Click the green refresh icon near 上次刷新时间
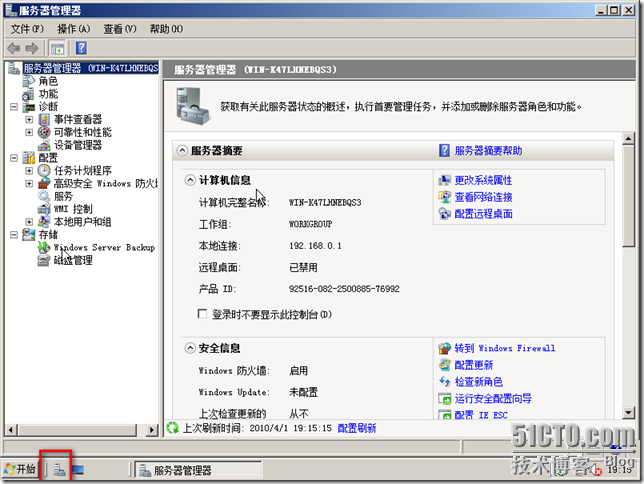644x484 pixels. click(172, 428)
